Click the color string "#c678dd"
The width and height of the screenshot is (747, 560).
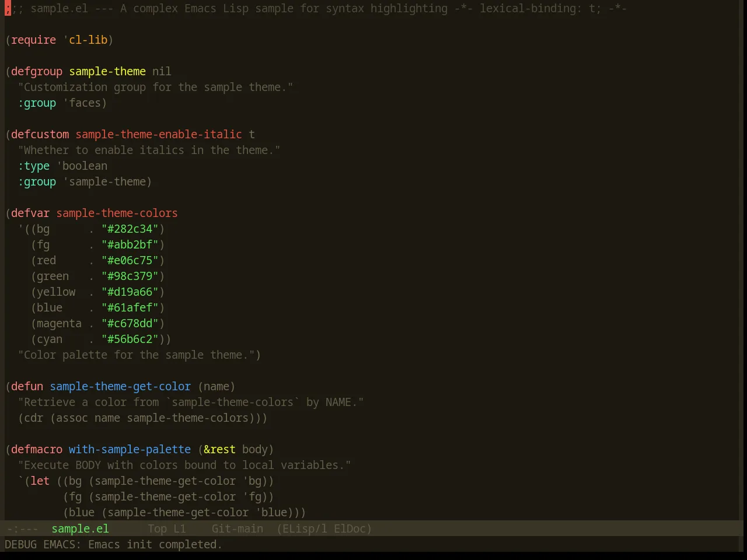click(130, 323)
